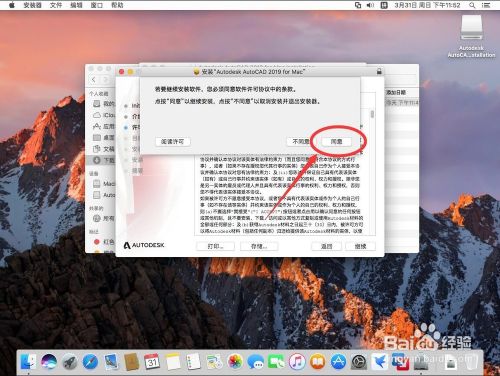Viewport: 500px width, 376px height.
Task: Open Messages from the Dock
Action: (x=256, y=362)
